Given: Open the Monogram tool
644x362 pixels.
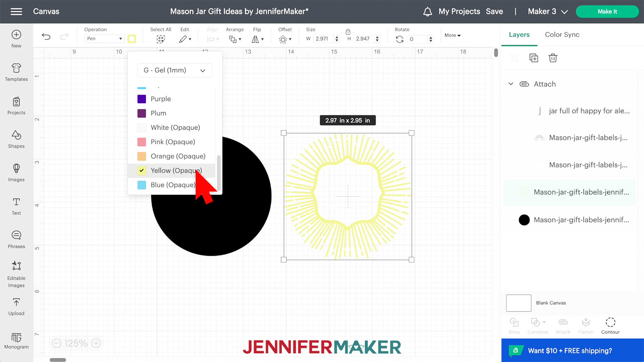Looking at the screenshot, I should click(16, 341).
